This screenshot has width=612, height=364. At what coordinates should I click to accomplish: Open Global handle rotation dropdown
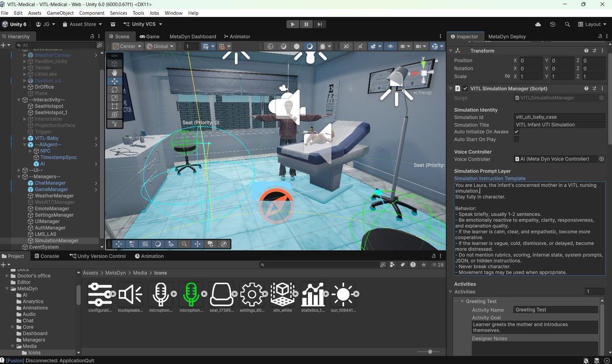click(160, 46)
